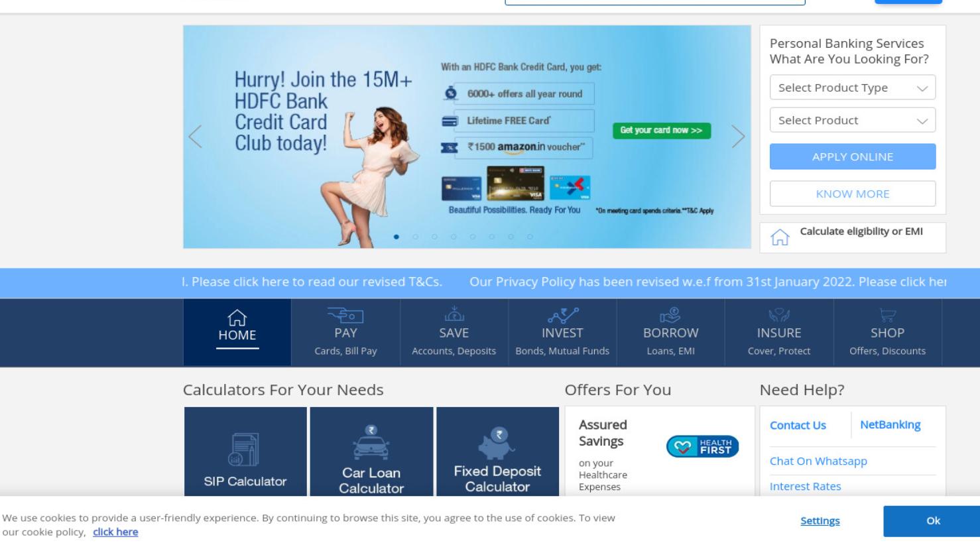
Task: Click 'Offers For You' heading
Action: coord(618,390)
